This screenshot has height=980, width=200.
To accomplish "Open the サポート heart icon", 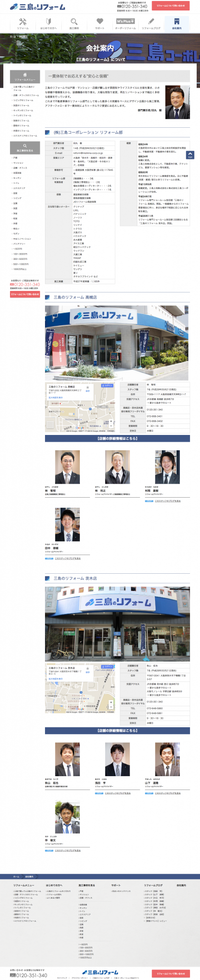I will tap(100, 21).
